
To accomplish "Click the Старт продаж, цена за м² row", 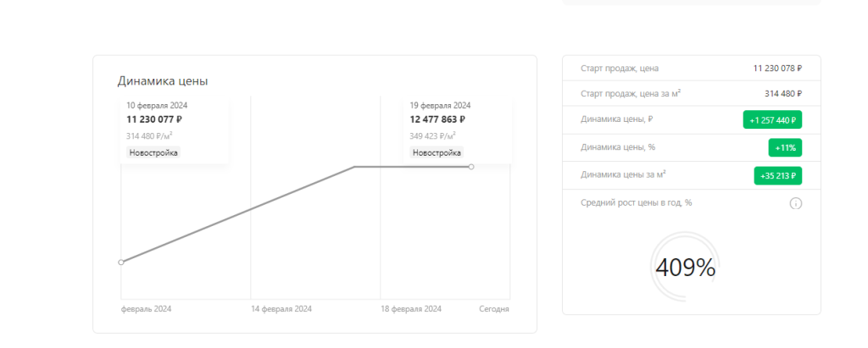I will 692,93.
